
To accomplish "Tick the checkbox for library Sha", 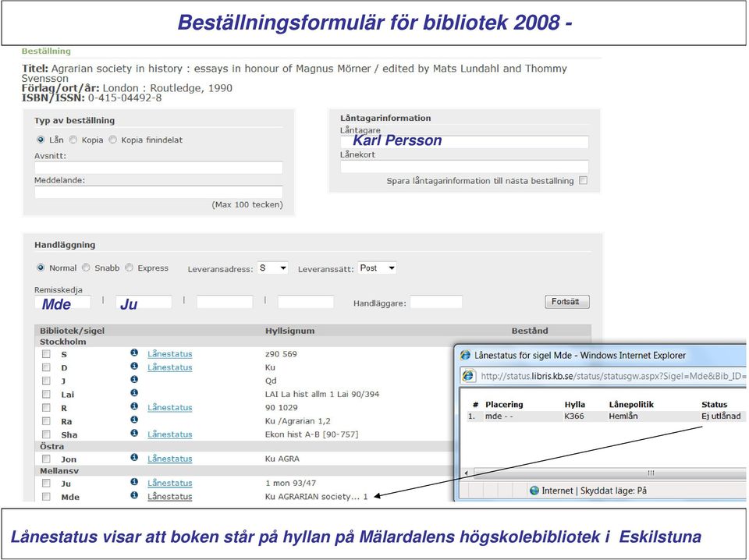I will click(x=46, y=434).
